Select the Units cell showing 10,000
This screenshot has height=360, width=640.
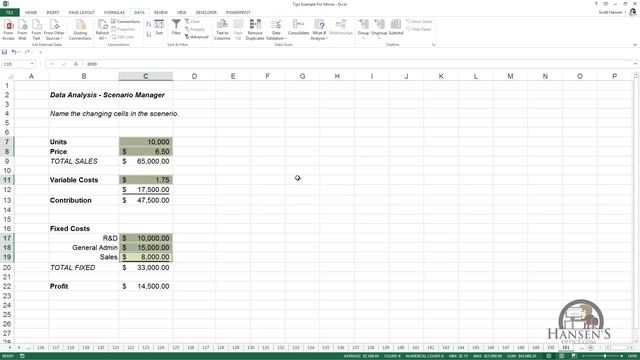click(x=146, y=142)
